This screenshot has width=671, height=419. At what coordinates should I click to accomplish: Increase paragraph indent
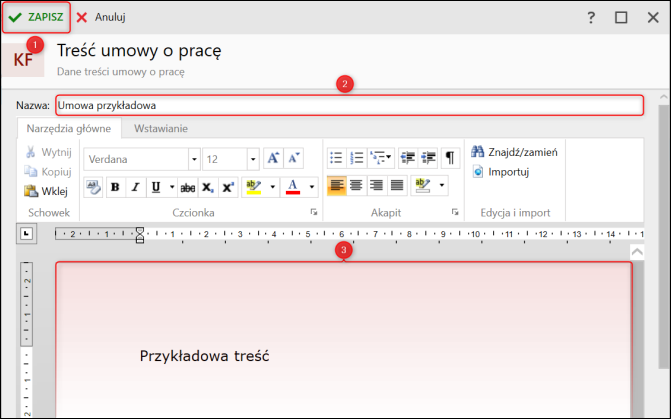pos(428,158)
